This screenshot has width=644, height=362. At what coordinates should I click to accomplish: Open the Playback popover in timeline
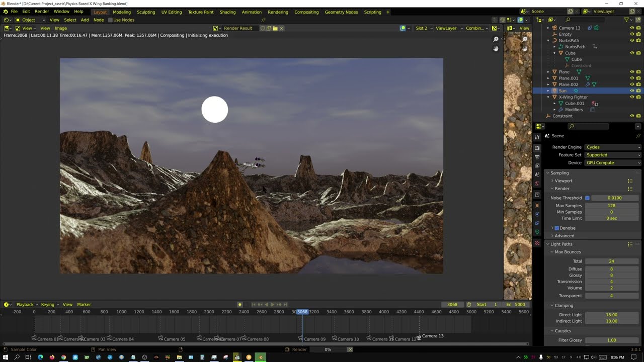coord(27,305)
